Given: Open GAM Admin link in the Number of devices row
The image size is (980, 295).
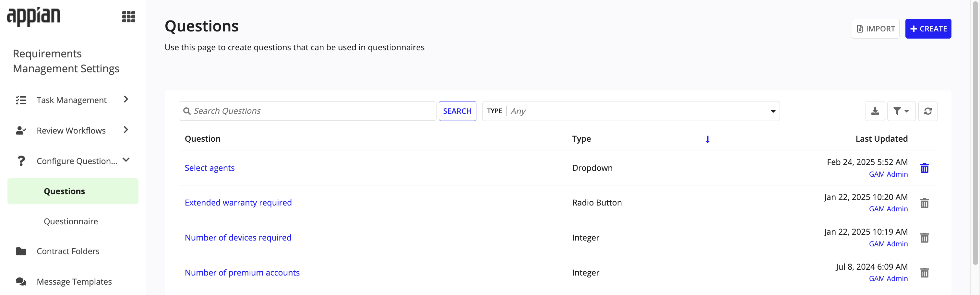Looking at the screenshot, I should pyautogui.click(x=888, y=244).
